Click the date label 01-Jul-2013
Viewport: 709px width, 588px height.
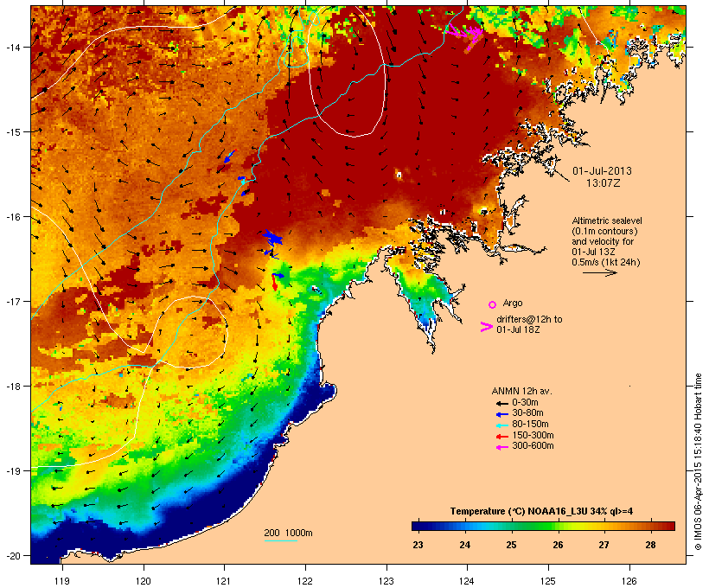[x=602, y=171]
